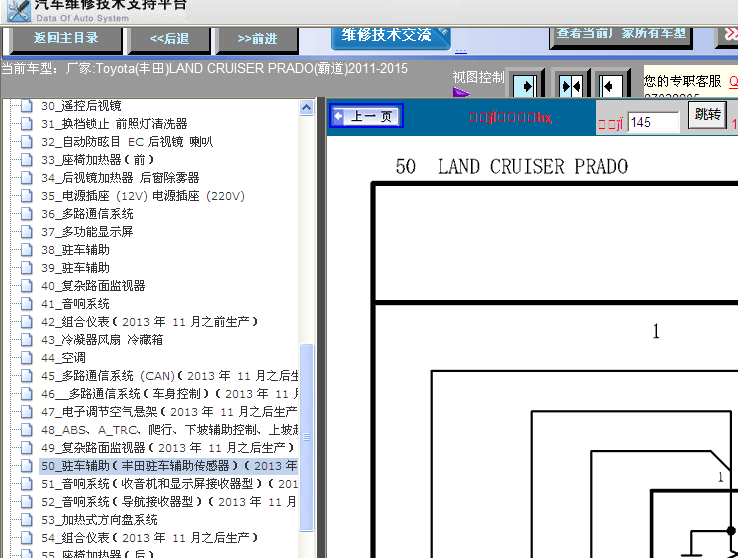Select tree item 51_音响系统（收音机和显示屏接收器型）
Screen dimensions: 738x558
coord(169,484)
